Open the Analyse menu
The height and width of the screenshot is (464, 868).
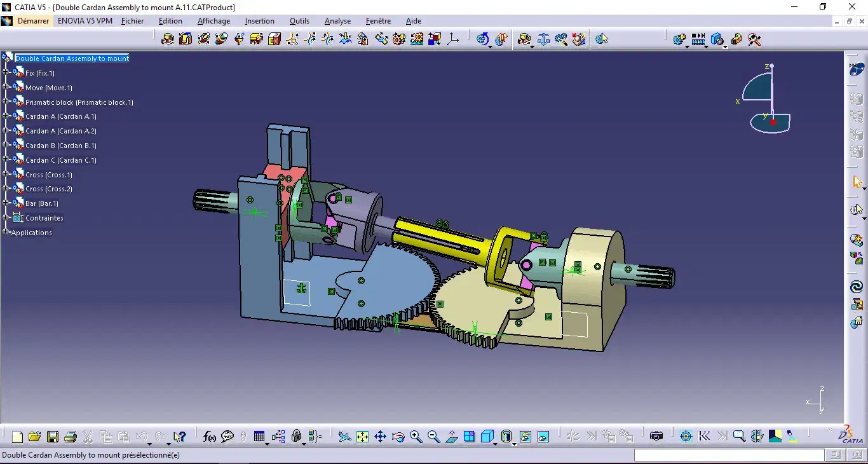[x=337, y=21]
